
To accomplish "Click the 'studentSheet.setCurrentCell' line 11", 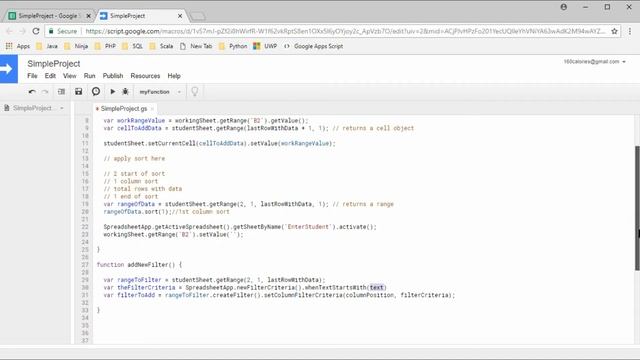I will tap(219, 143).
